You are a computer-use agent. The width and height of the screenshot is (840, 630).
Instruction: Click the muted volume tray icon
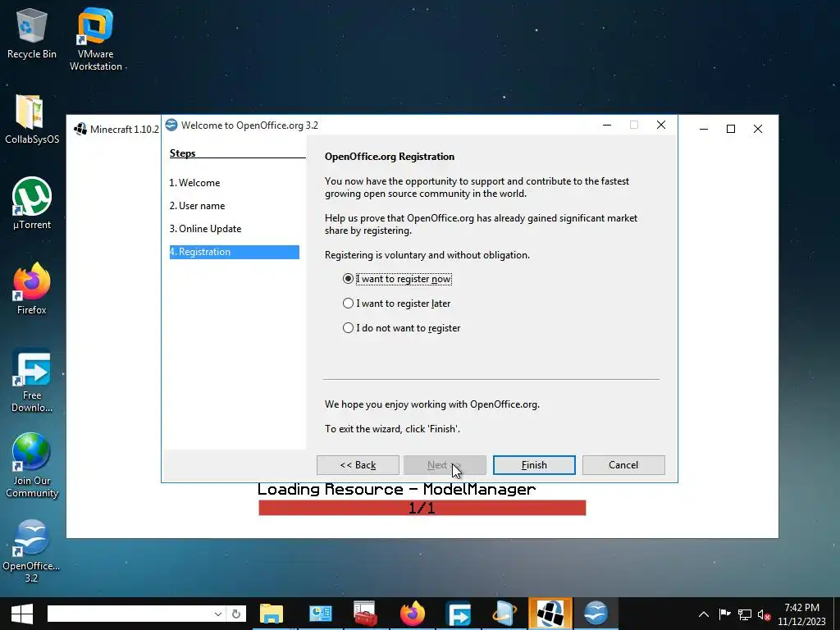pos(764,614)
